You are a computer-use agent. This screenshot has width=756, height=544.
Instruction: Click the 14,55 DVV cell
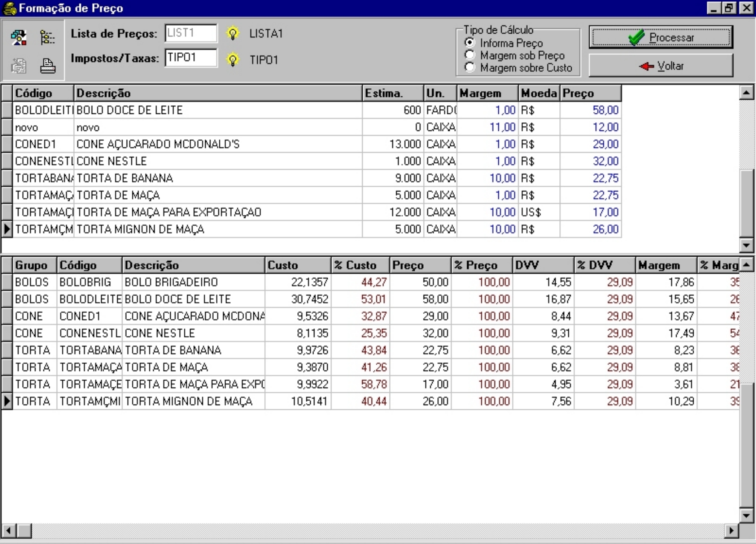[x=543, y=282]
